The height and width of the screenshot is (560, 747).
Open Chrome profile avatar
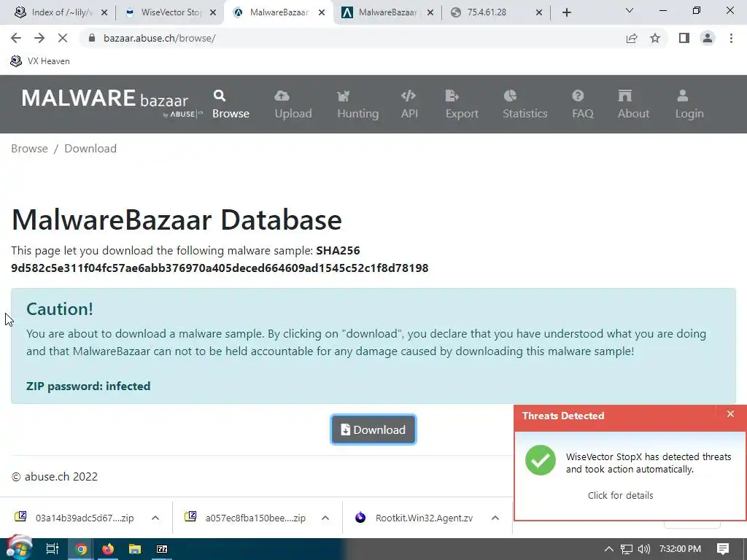tap(708, 38)
